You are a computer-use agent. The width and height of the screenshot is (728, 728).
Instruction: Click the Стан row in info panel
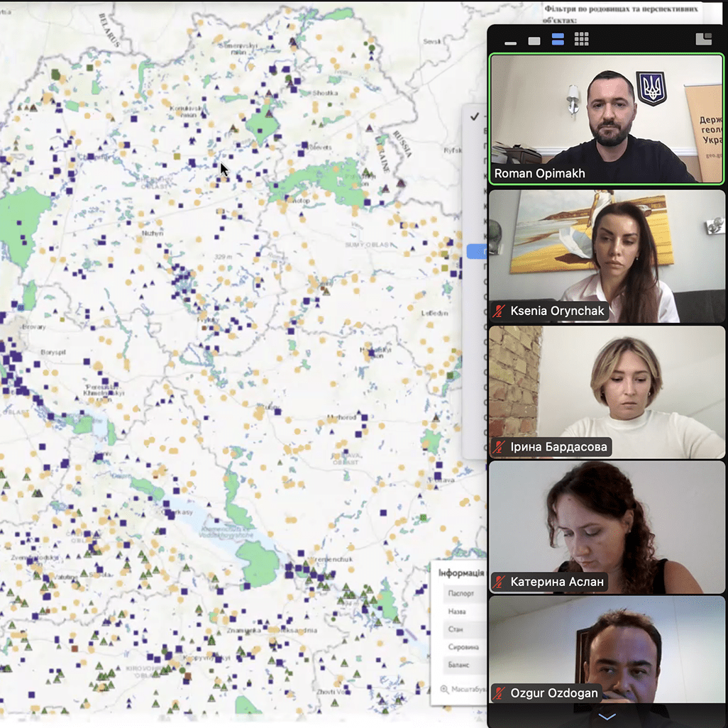(x=464, y=629)
